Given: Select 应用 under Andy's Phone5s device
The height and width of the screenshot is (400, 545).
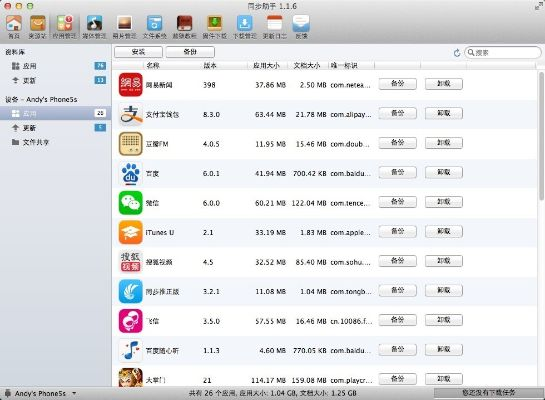Looking at the screenshot, I should coord(56,113).
